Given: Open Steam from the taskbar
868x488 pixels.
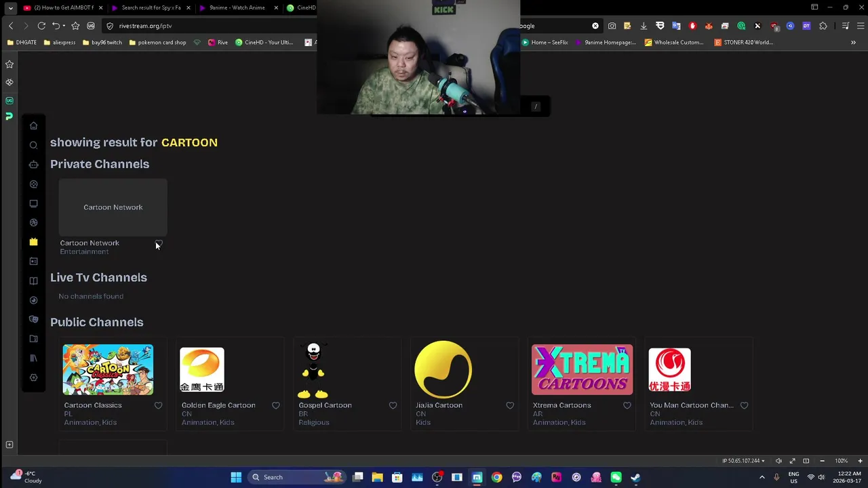Looking at the screenshot, I should coord(635,477).
